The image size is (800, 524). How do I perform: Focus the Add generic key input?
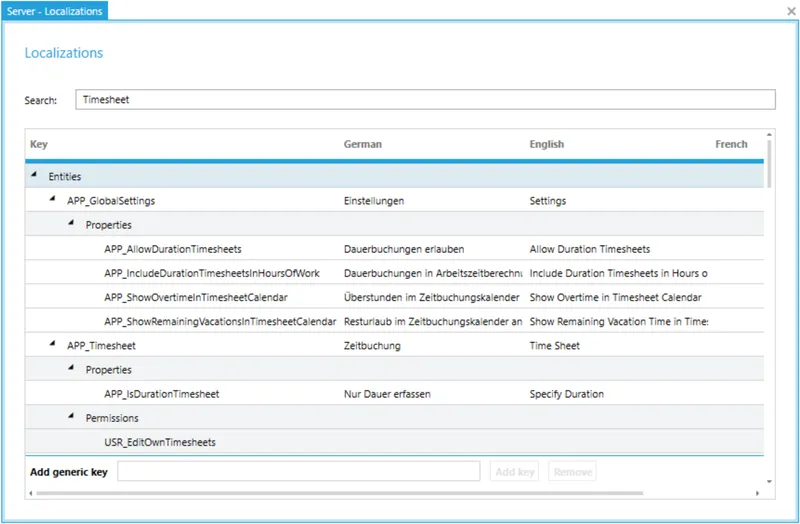pos(298,471)
